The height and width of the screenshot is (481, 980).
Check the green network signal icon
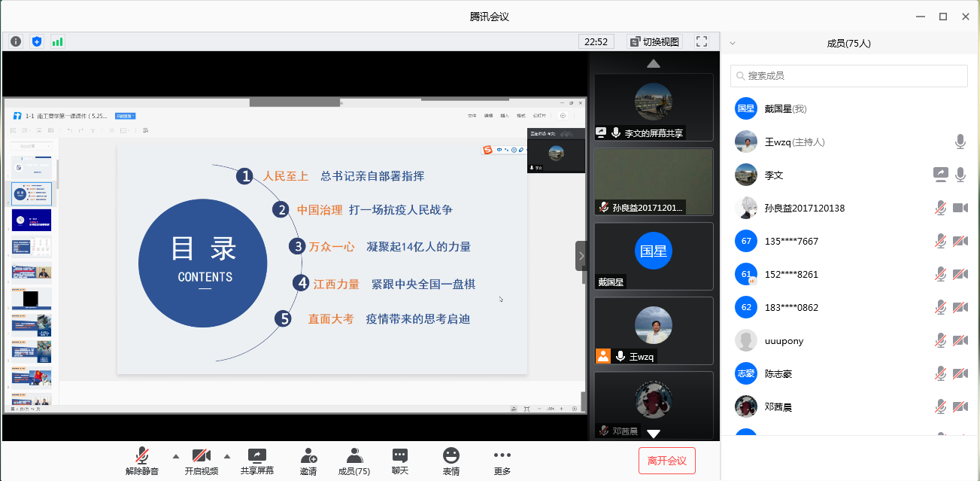(57, 41)
